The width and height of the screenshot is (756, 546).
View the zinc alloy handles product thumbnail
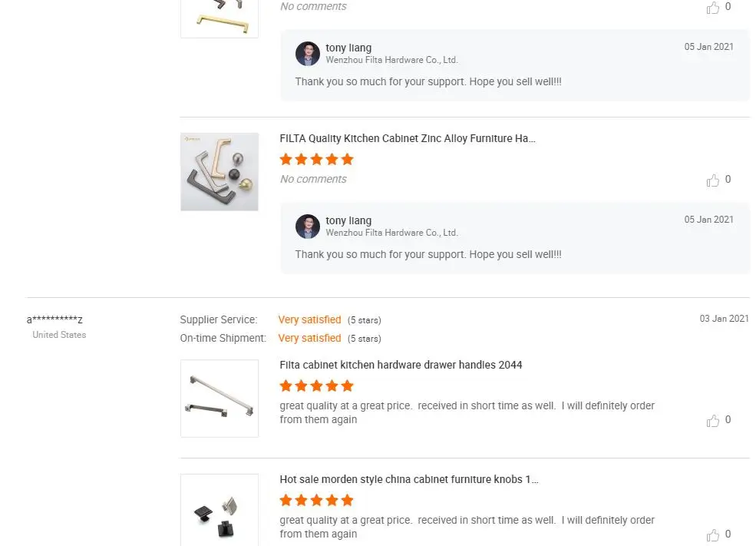220,172
